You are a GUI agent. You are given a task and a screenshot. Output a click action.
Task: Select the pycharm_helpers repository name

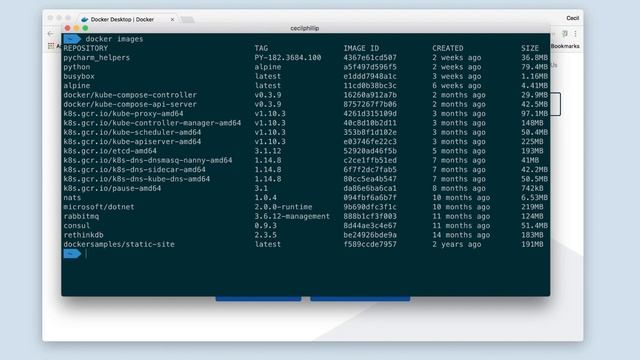[x=96, y=58]
